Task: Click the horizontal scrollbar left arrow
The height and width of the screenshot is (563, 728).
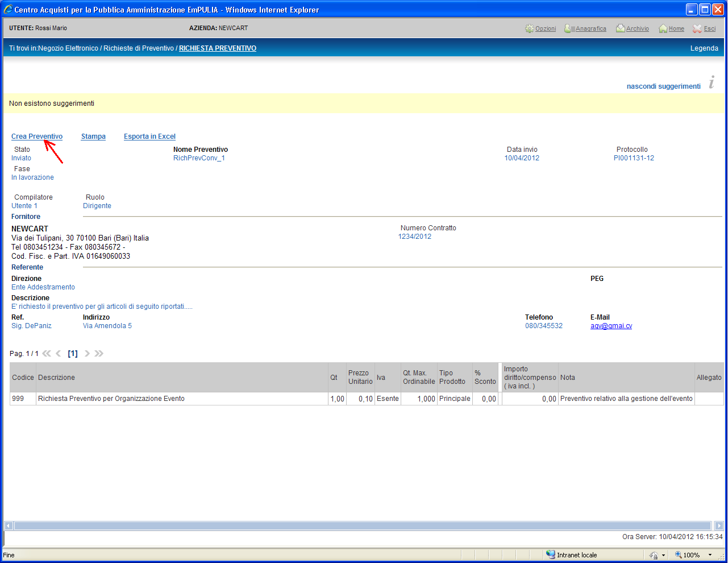Action: pos(9,526)
